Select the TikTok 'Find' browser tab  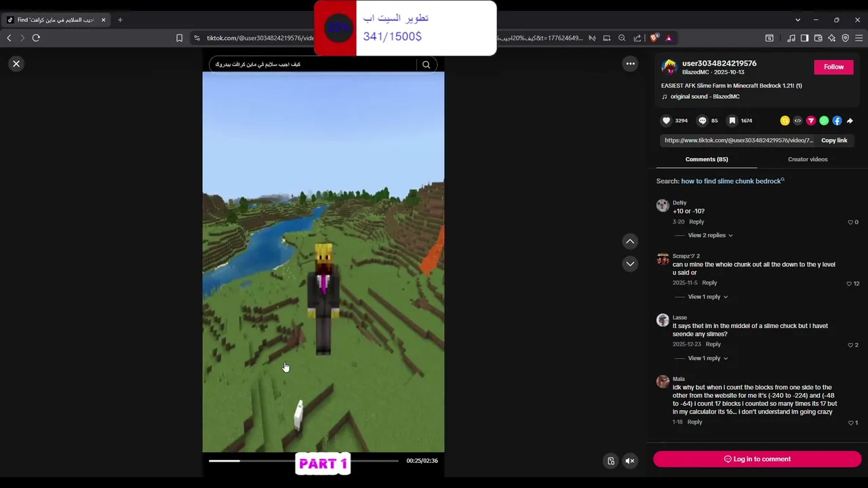56,20
